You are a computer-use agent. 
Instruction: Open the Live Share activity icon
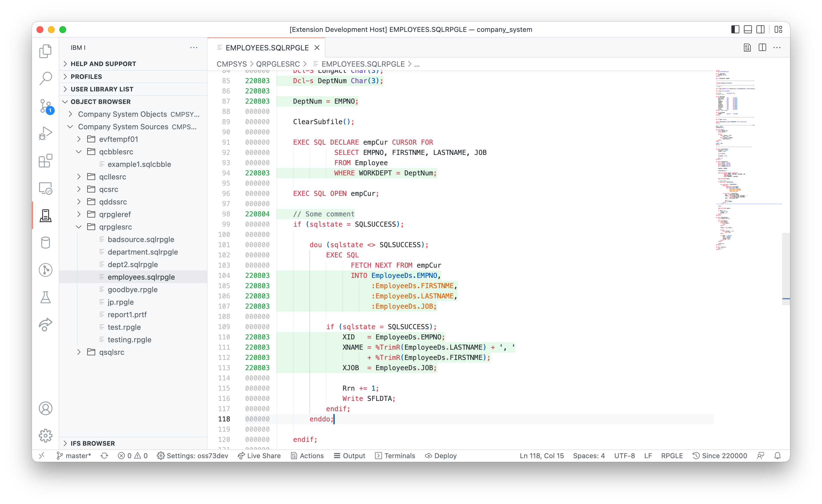coord(45,324)
